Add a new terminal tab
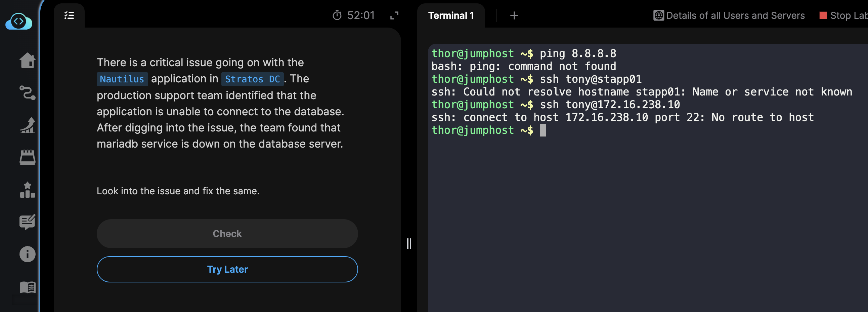This screenshot has height=312, width=868. (x=514, y=15)
